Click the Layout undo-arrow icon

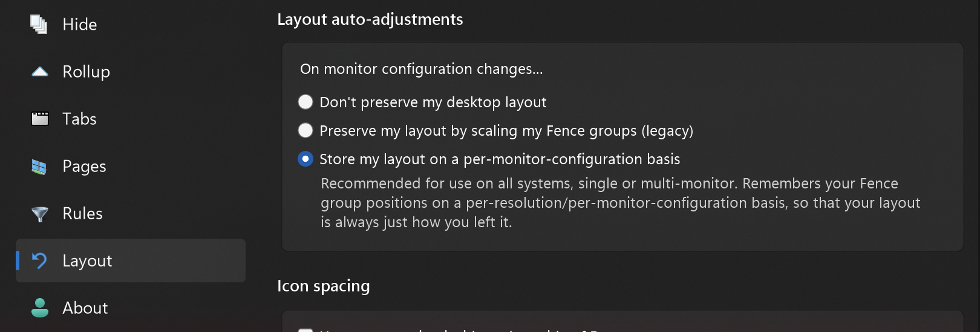39,261
